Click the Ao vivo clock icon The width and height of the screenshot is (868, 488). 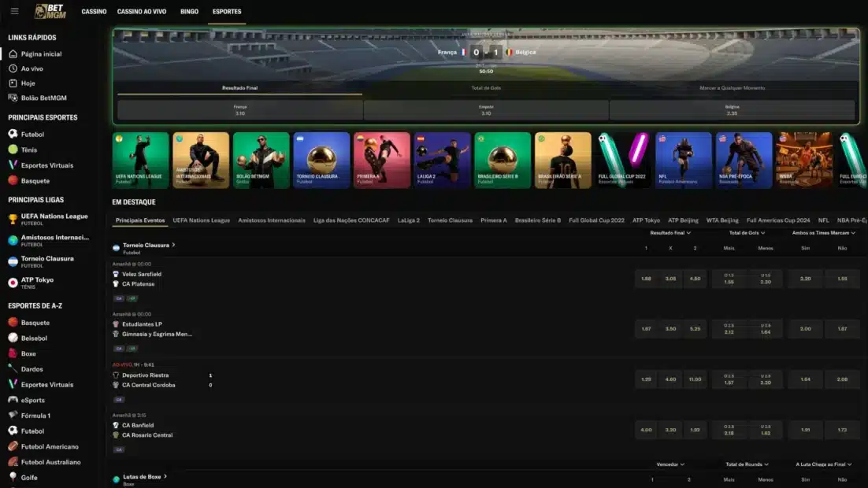click(x=13, y=68)
